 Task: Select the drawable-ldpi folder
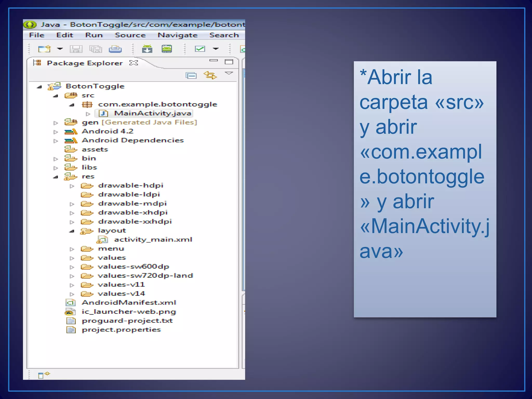(x=129, y=195)
